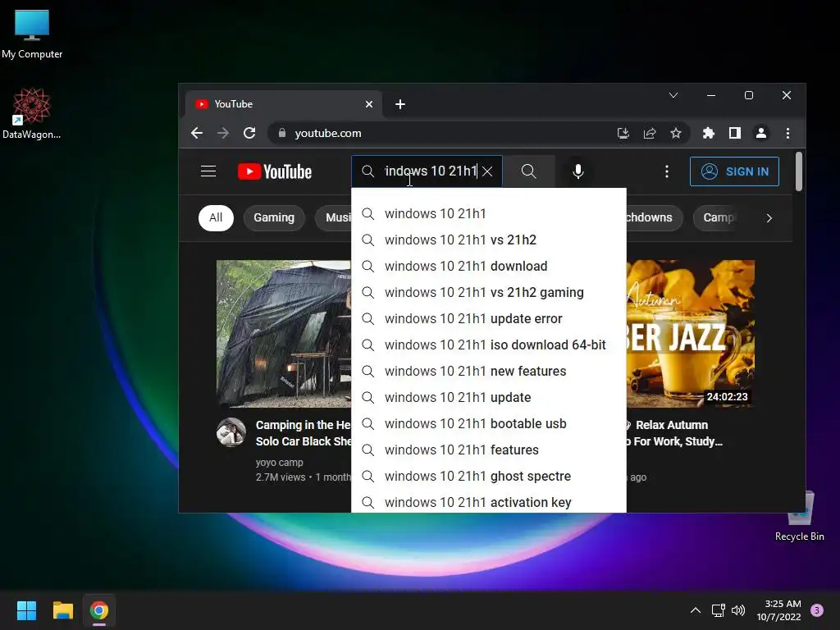Choose suggestion "windows 10 21h1 update"
The width and height of the screenshot is (840, 630).
[489, 398]
